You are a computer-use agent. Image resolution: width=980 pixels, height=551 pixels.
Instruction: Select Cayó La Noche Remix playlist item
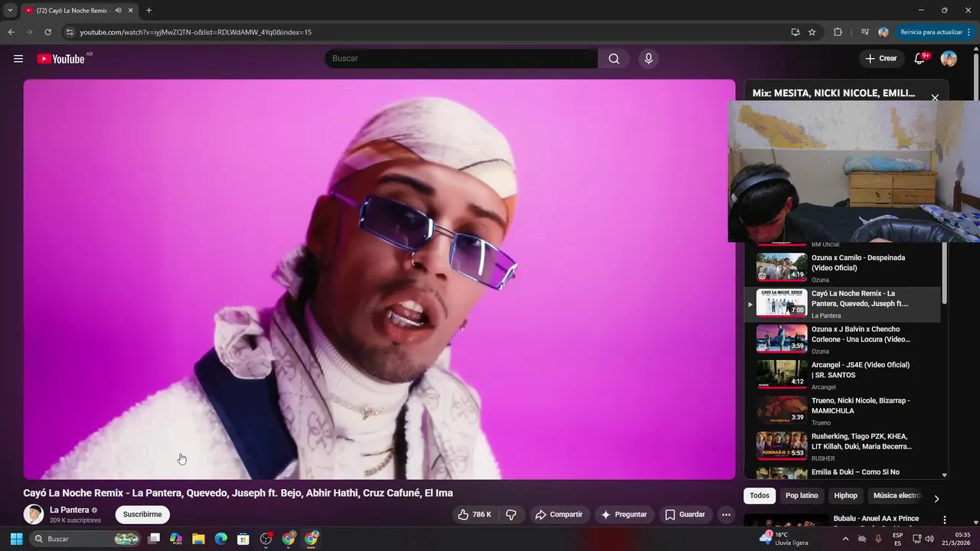(x=842, y=305)
